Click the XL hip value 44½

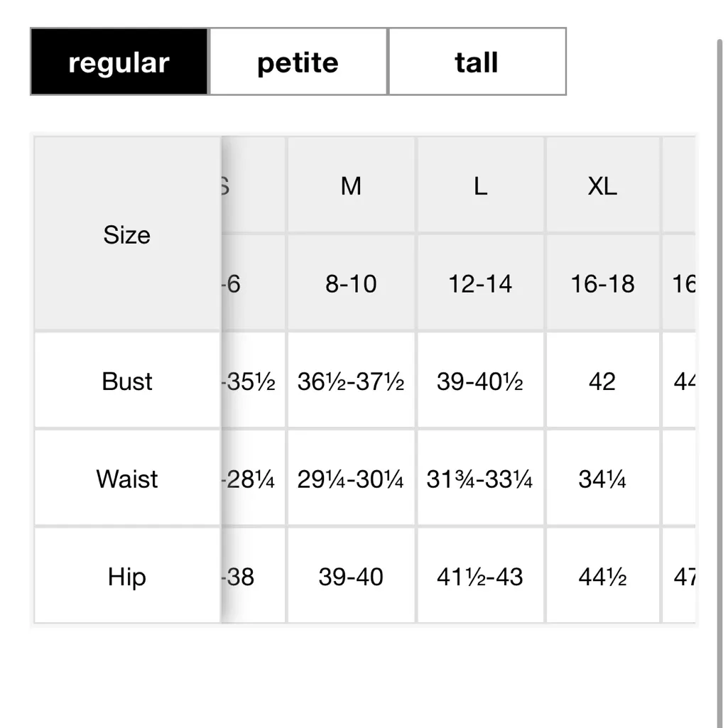point(603,577)
